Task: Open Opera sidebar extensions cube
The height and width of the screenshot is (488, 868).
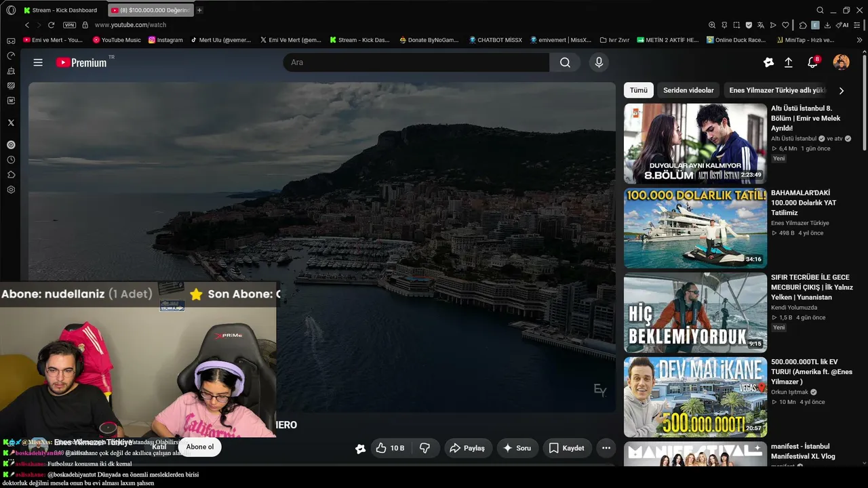Action: (x=11, y=175)
